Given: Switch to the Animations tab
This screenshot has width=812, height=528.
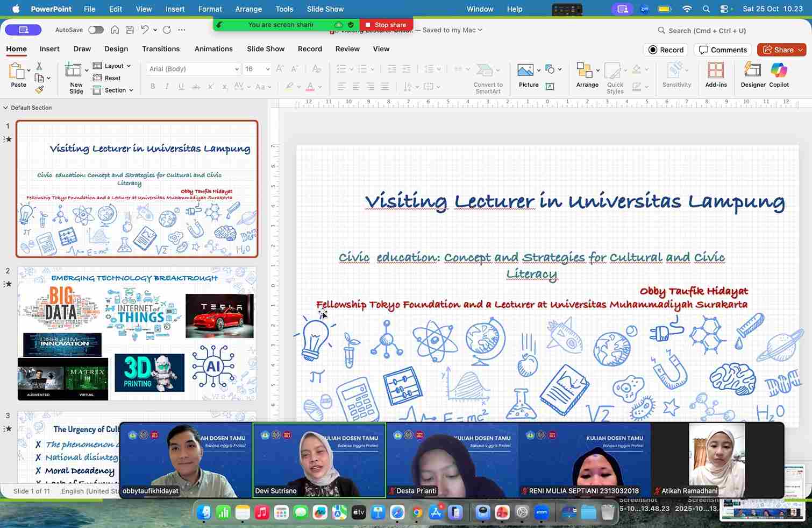Looking at the screenshot, I should point(213,49).
